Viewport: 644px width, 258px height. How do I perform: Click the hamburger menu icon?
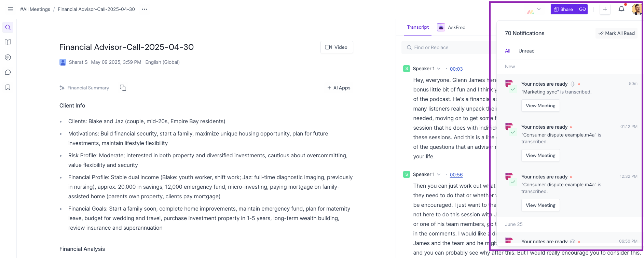click(x=11, y=9)
